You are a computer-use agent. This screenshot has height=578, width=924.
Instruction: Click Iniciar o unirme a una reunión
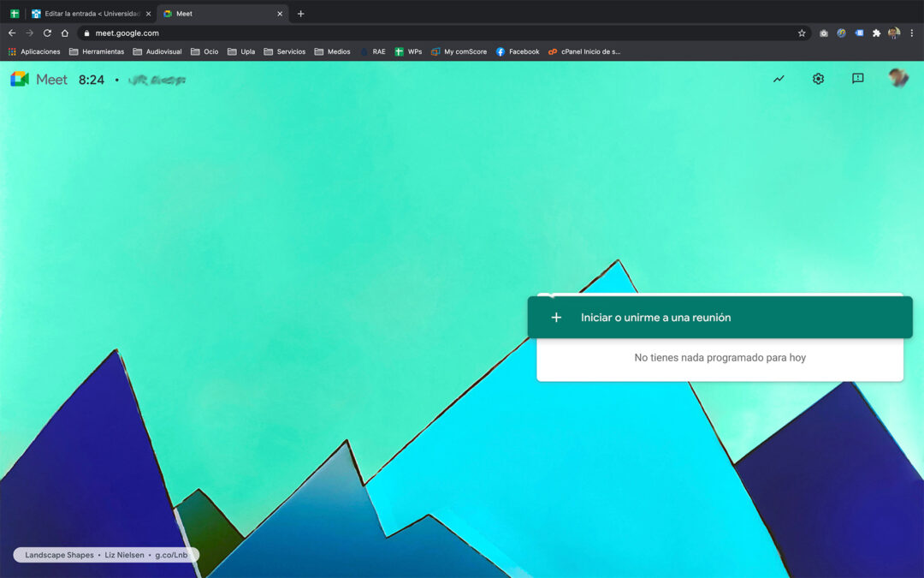[655, 318]
